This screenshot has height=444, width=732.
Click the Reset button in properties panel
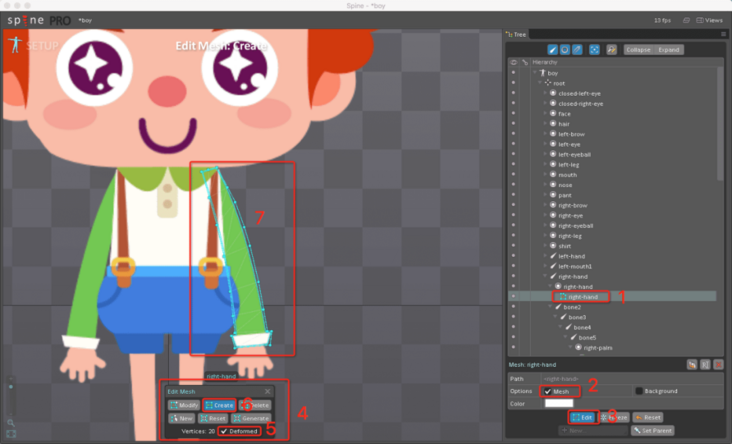point(648,417)
